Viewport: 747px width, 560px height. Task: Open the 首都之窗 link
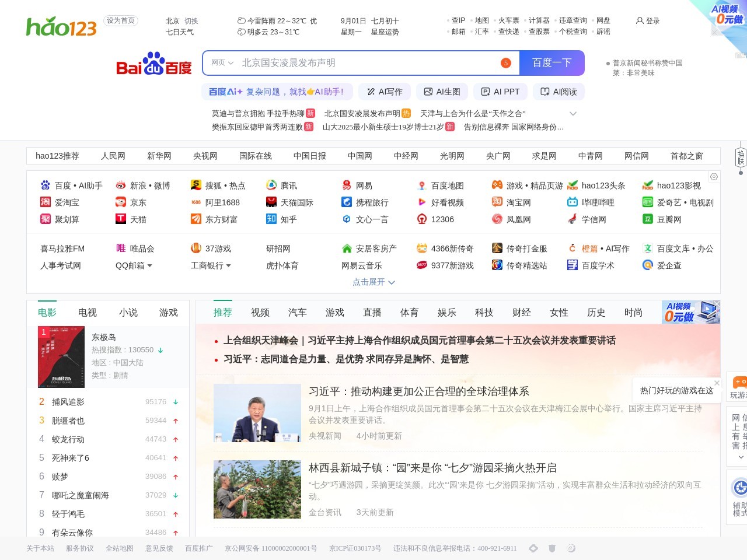point(687,156)
